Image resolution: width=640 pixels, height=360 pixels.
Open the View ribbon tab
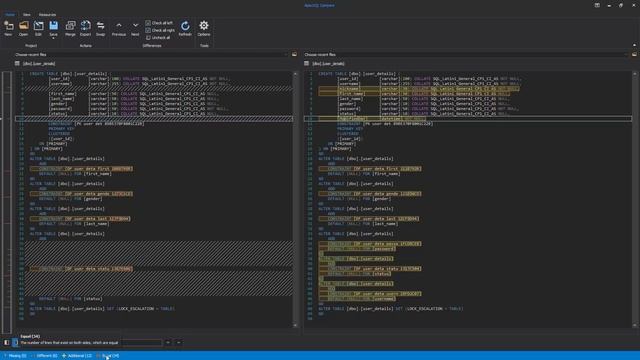pos(27,15)
